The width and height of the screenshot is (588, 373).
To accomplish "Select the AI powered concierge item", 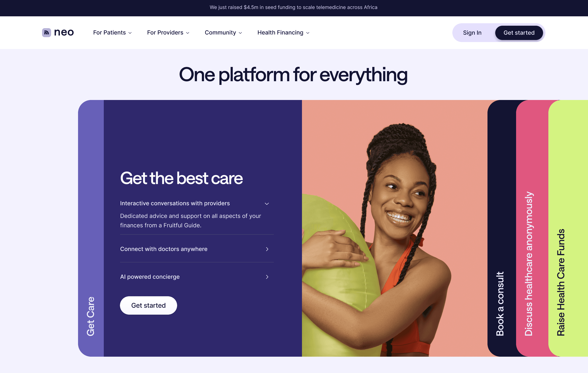I will [x=197, y=277].
